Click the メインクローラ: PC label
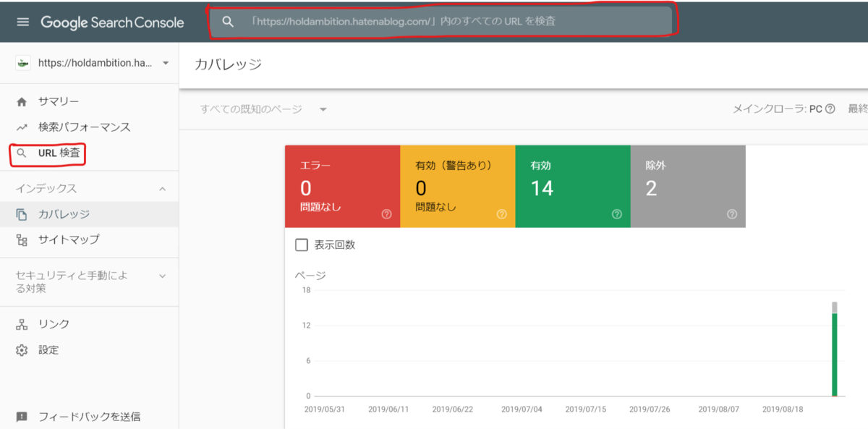 click(x=778, y=109)
